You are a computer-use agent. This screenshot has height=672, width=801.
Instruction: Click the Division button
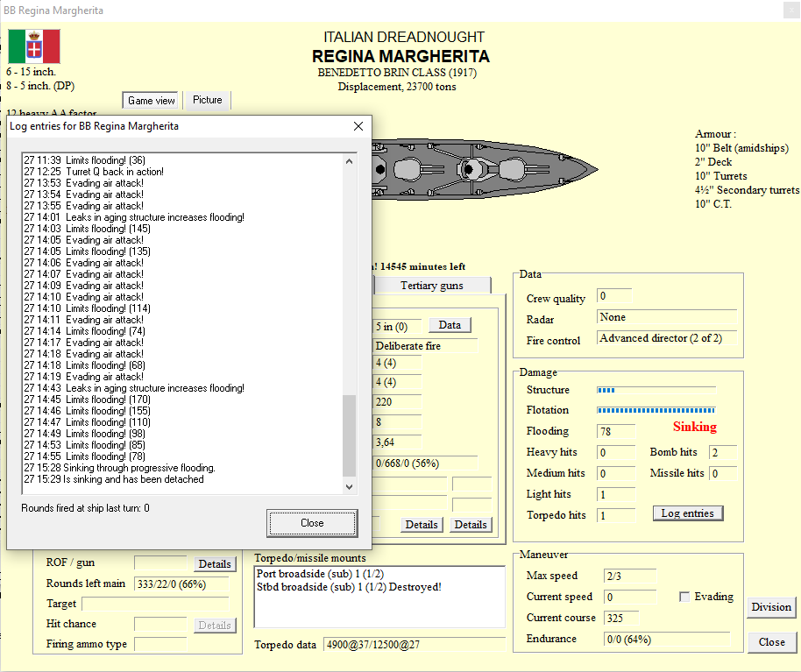click(771, 607)
